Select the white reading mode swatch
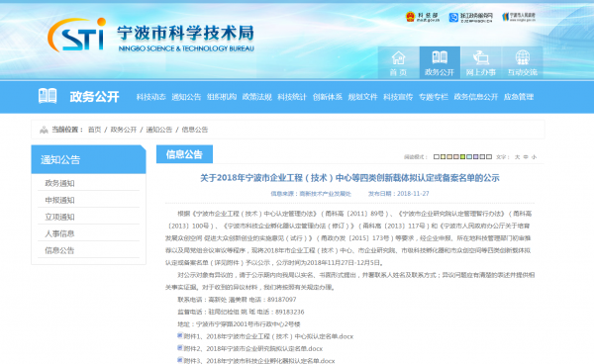Image resolution: width=594 pixels, height=364 pixels. pyautogui.click(x=437, y=156)
